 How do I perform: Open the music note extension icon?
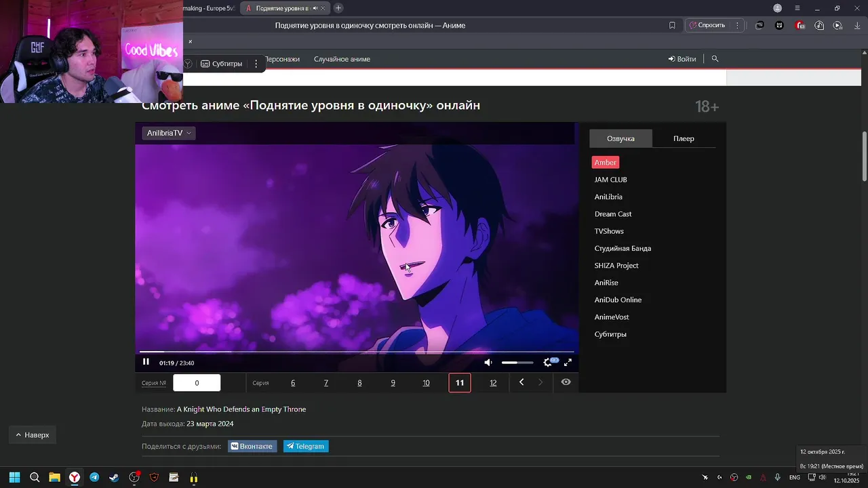[x=819, y=25]
